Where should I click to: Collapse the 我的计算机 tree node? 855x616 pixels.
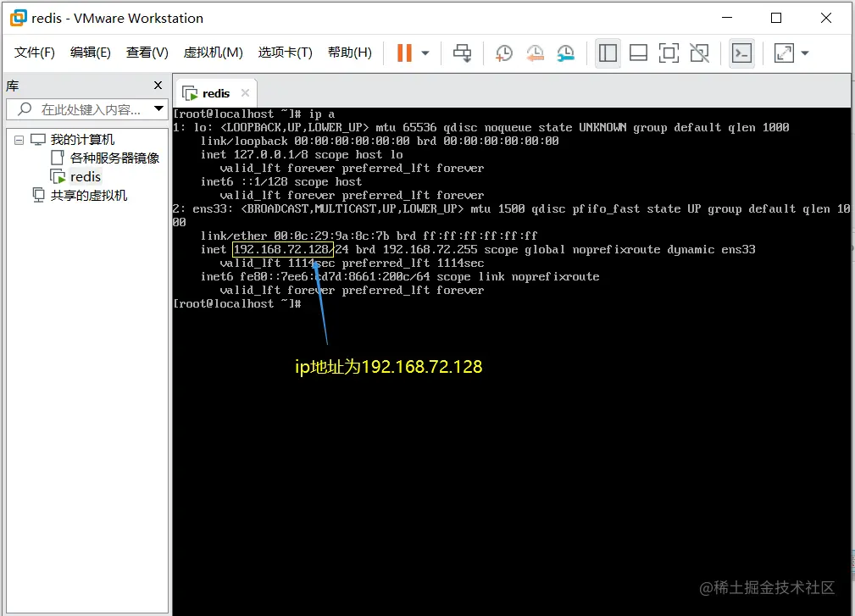19,140
